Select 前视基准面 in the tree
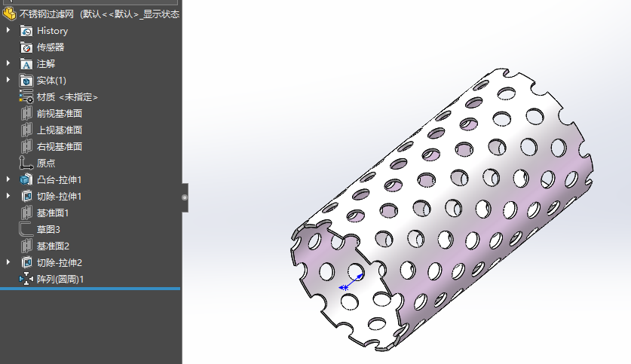Screen dimensions: 631x364 (60, 114)
